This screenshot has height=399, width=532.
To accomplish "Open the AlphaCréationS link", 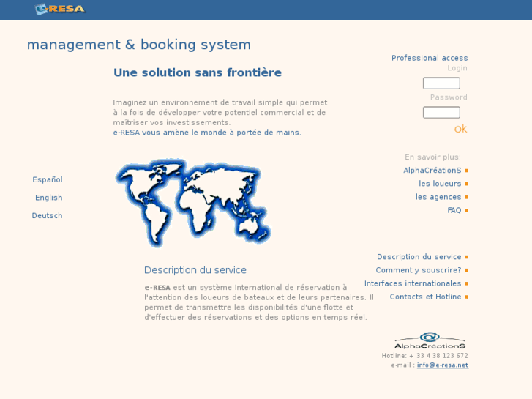I will [x=432, y=171].
